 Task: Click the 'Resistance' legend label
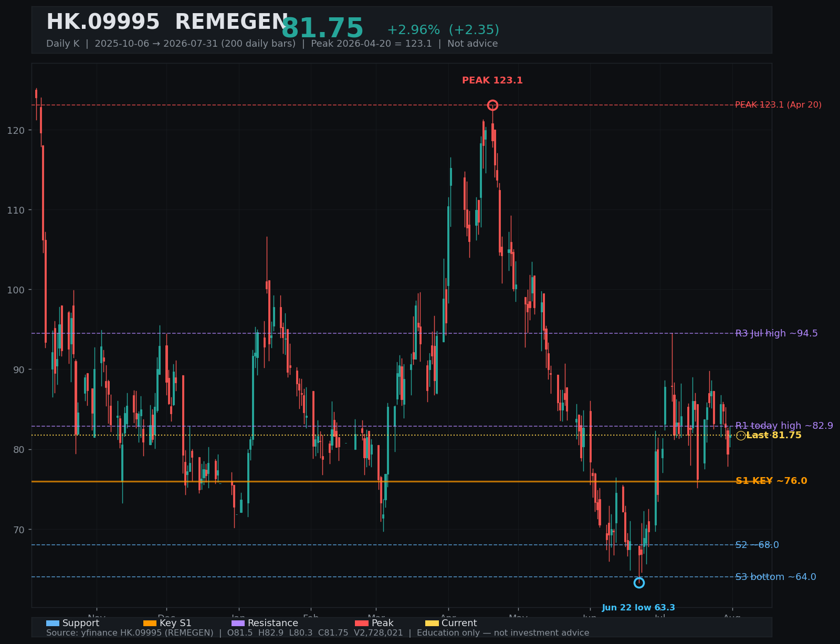273,623
